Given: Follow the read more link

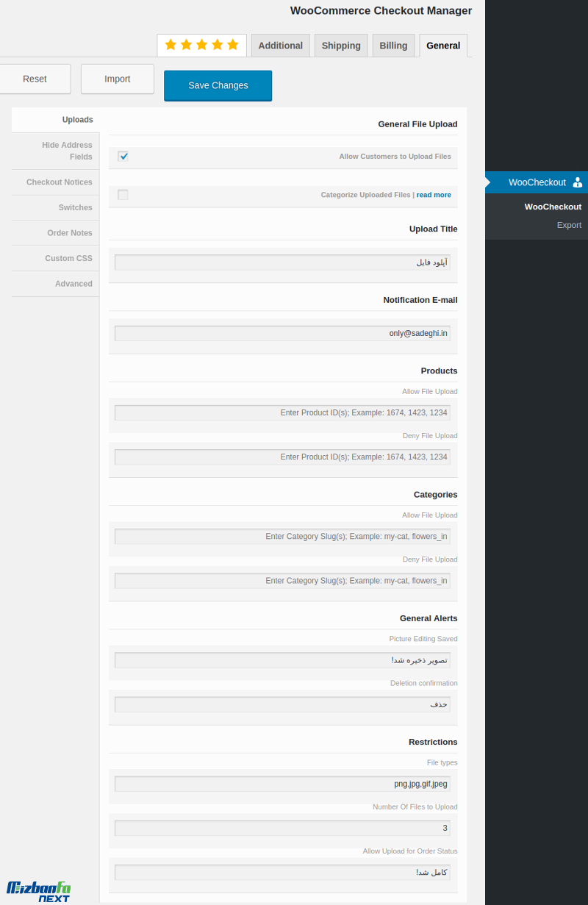Looking at the screenshot, I should tap(434, 195).
